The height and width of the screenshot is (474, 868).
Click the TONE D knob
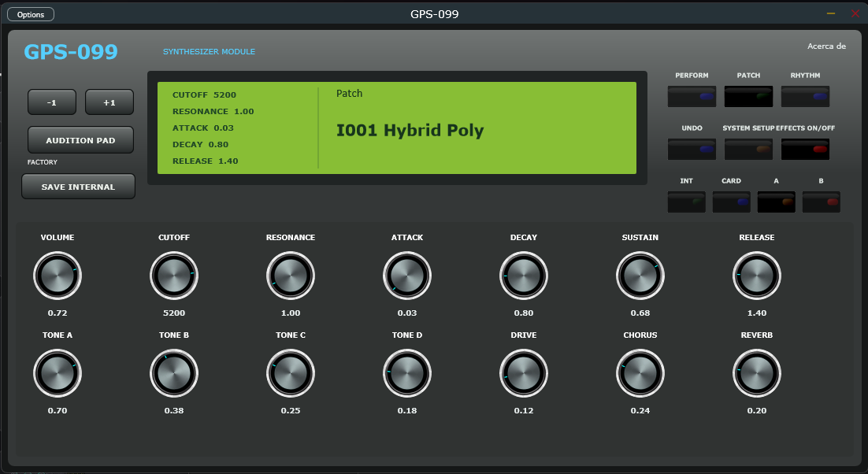[x=407, y=373]
